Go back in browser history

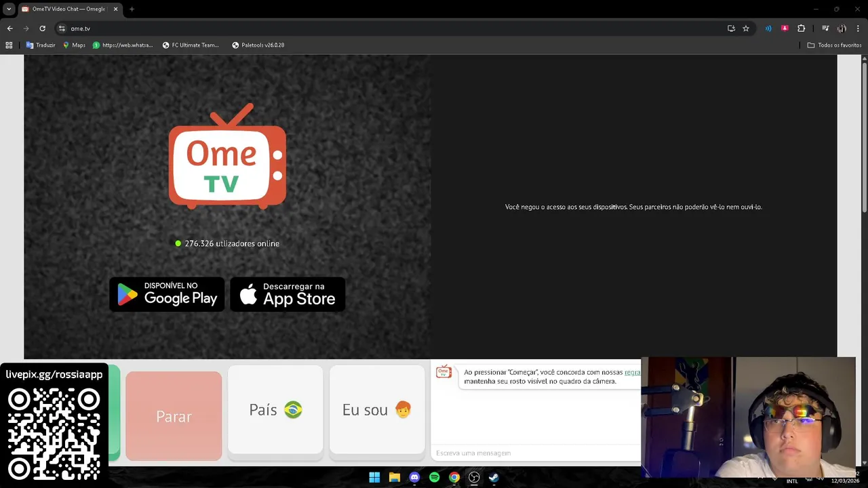coord(9,28)
